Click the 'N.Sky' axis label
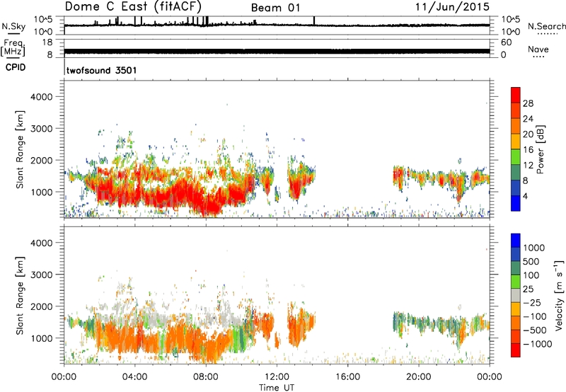The height and width of the screenshot is (392, 566). coord(13,26)
